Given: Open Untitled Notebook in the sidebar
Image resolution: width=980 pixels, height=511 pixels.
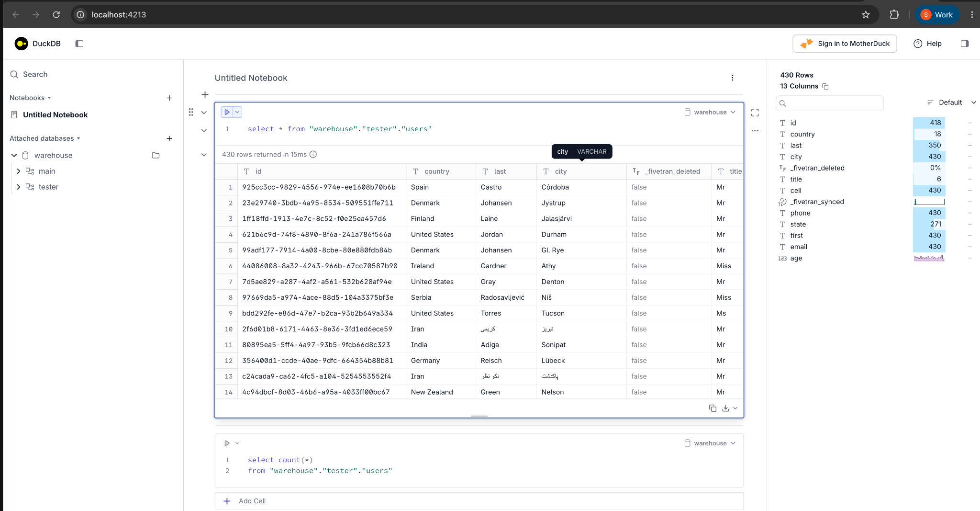Looking at the screenshot, I should [55, 115].
